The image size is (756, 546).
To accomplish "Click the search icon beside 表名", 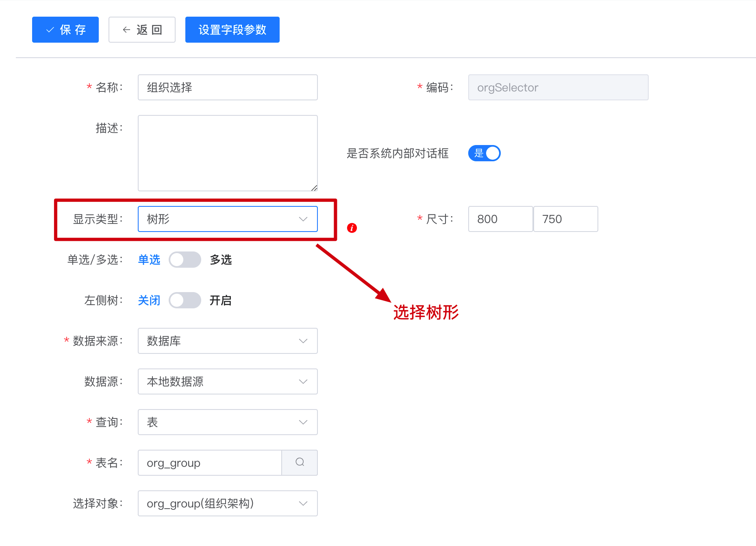I will 300,463.
